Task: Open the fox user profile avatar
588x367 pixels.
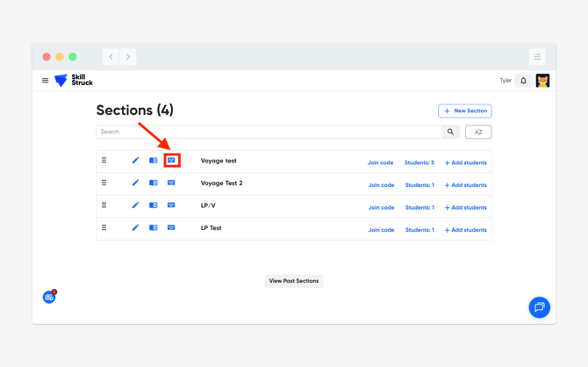Action: (542, 81)
